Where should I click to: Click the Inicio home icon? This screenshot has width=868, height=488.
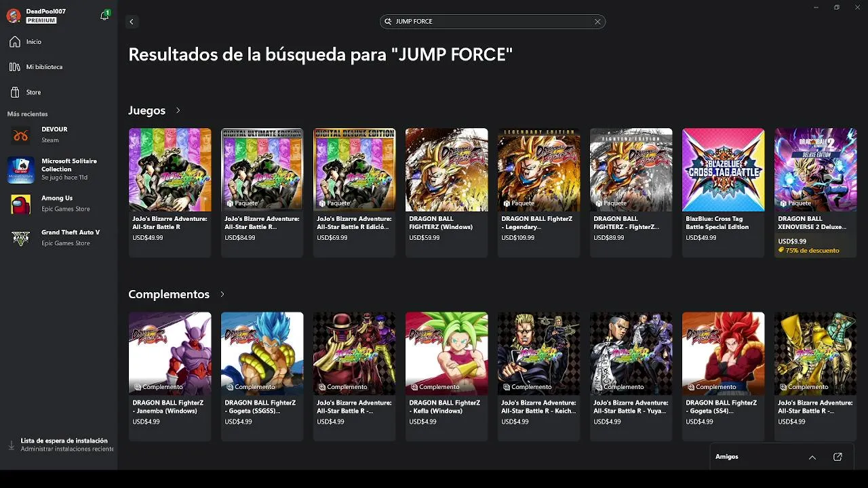pos(15,42)
